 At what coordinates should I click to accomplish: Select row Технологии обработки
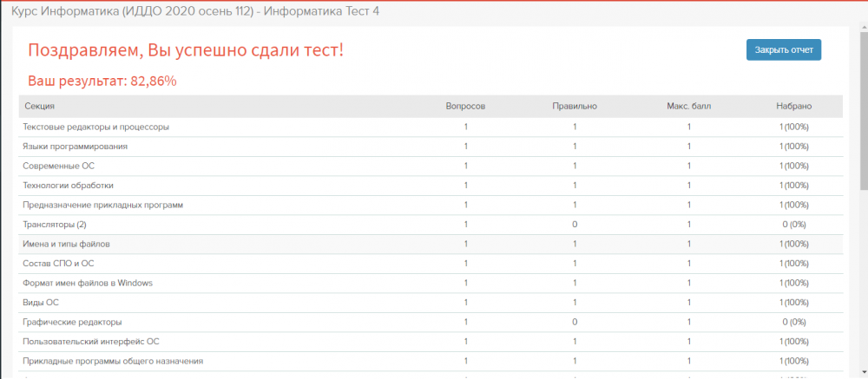pyautogui.click(x=431, y=186)
